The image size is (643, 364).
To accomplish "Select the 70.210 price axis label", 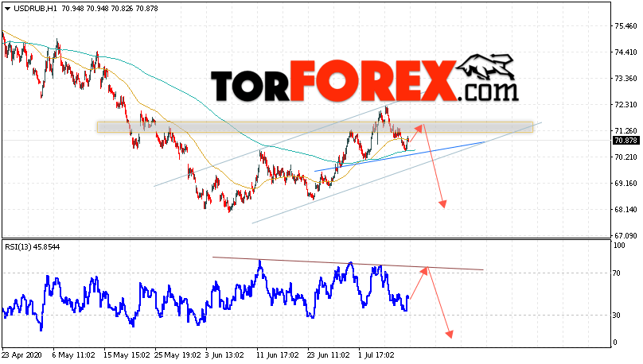I will (625, 157).
